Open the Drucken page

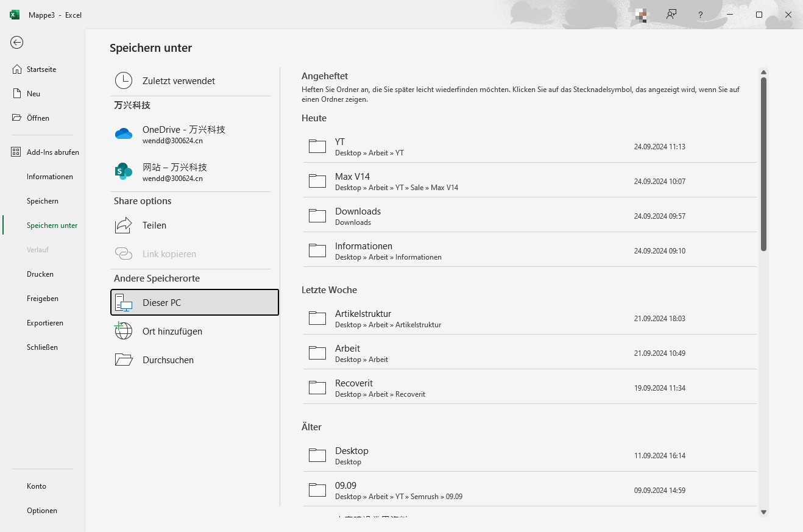[x=40, y=274]
